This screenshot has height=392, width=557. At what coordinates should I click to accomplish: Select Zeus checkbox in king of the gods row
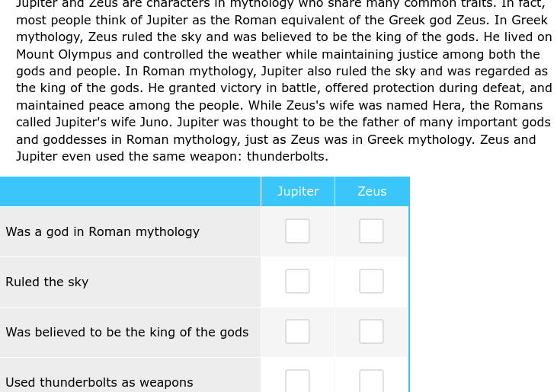tap(371, 332)
